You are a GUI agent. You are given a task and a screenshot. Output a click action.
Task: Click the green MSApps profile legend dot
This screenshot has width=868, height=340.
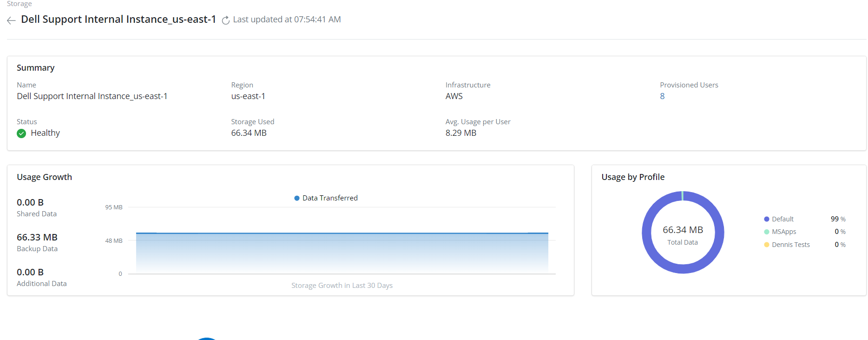767,232
